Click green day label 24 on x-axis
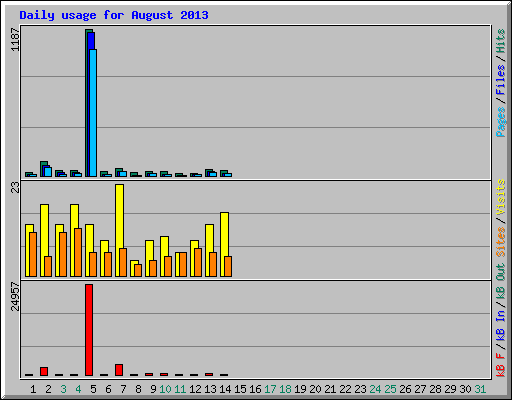 click(x=375, y=389)
